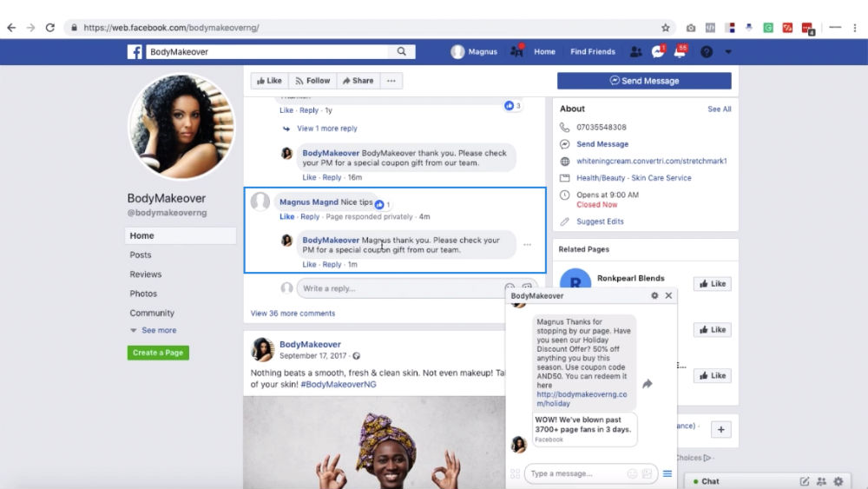Click the BodyMakeover search box
Viewport: 868px width, 489px height.
pyautogui.click(x=268, y=51)
